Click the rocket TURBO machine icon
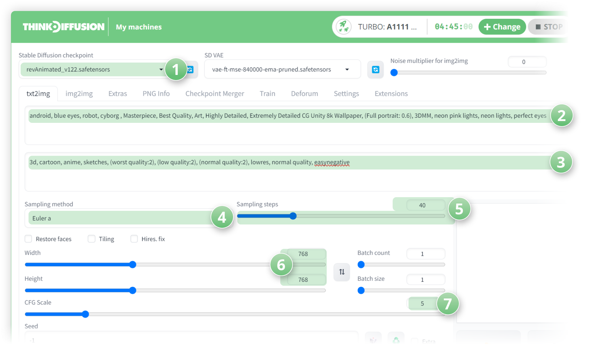 (x=344, y=27)
